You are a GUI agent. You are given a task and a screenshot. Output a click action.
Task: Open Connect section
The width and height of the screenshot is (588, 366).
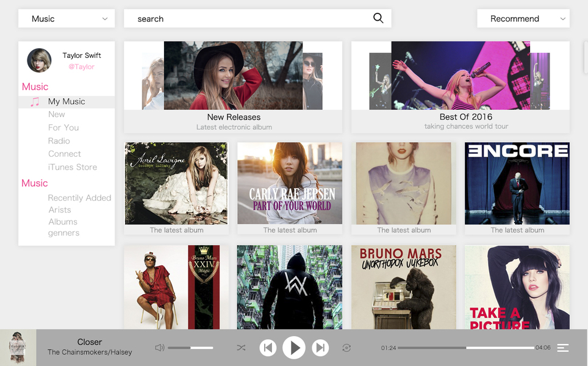(x=65, y=154)
